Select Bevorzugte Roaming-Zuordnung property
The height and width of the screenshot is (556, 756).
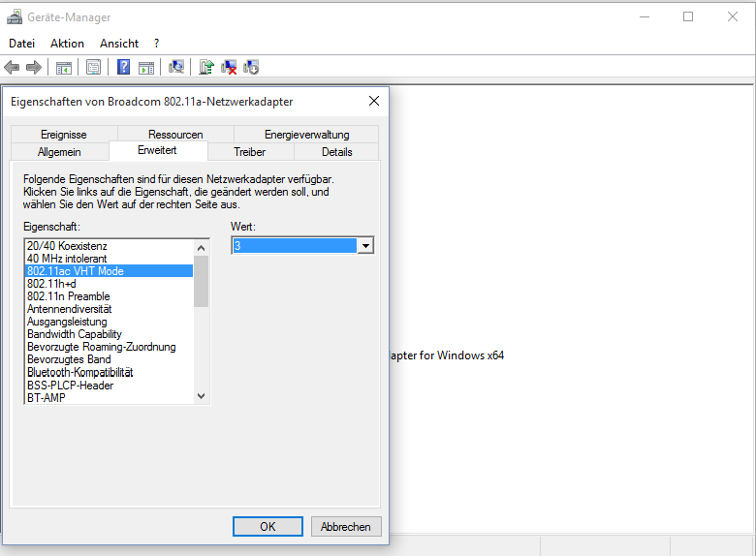point(109,347)
